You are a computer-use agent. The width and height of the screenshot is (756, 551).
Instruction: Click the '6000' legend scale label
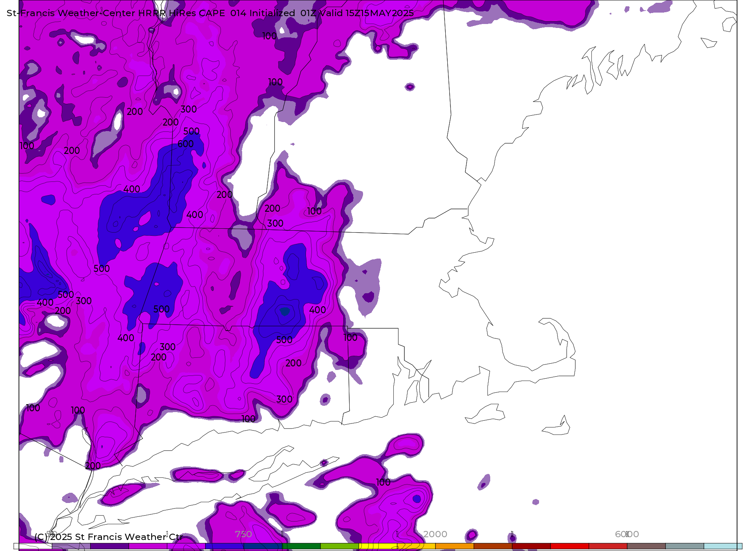click(627, 534)
